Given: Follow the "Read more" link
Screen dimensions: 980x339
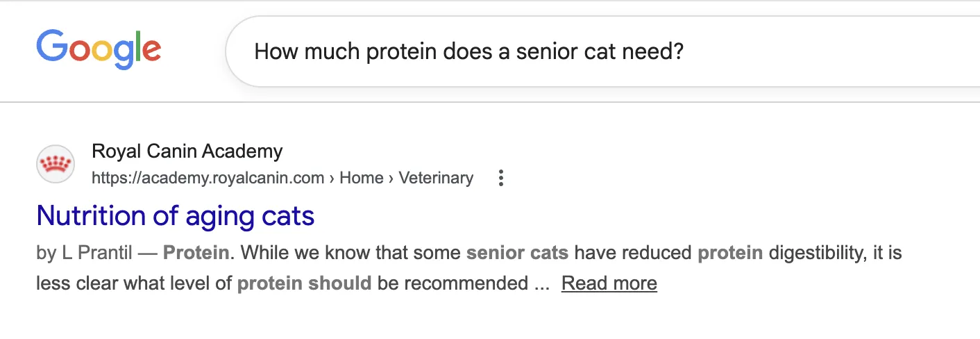Looking at the screenshot, I should click(609, 283).
